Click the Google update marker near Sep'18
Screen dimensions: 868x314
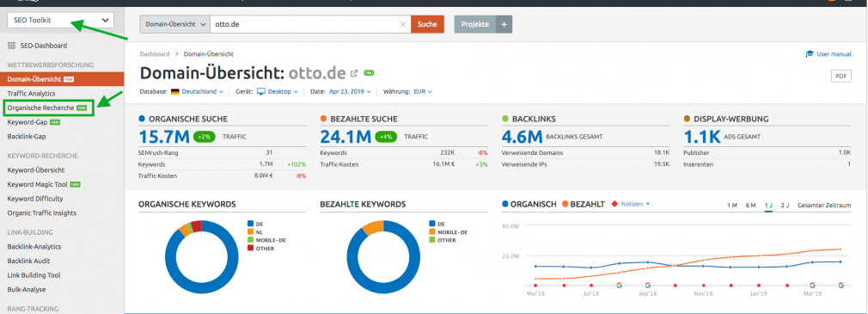coord(647,286)
